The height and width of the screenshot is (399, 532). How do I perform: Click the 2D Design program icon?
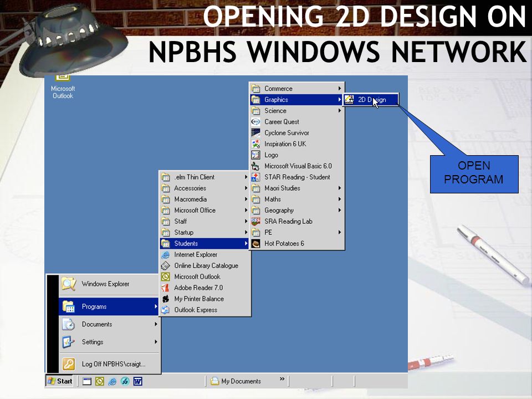point(349,99)
